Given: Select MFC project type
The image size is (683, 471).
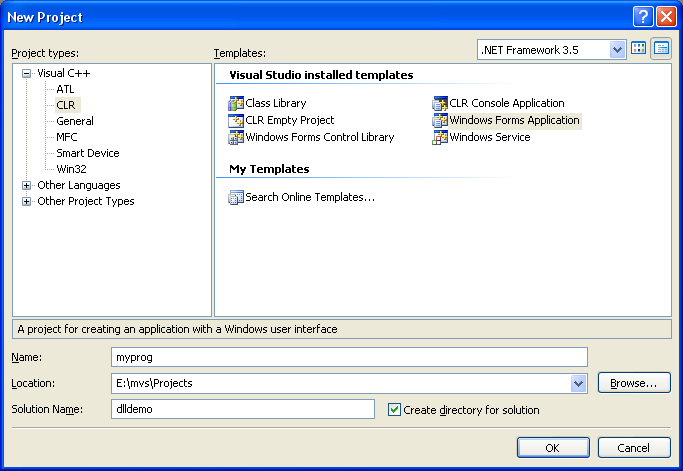Looking at the screenshot, I should (x=67, y=137).
